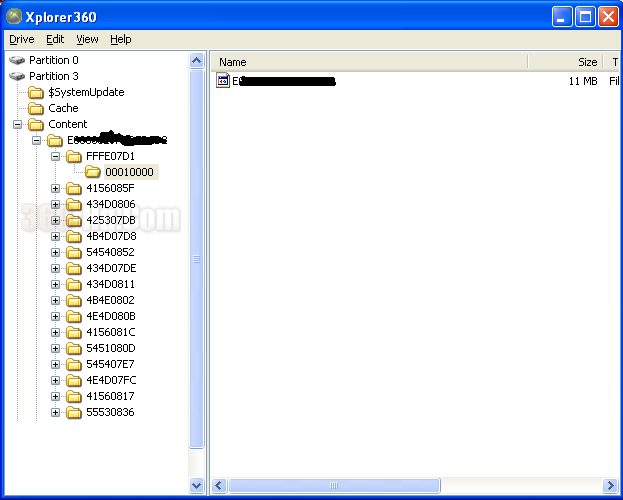Click the tree scrollbar up arrow
623x500 pixels.
tap(196, 61)
